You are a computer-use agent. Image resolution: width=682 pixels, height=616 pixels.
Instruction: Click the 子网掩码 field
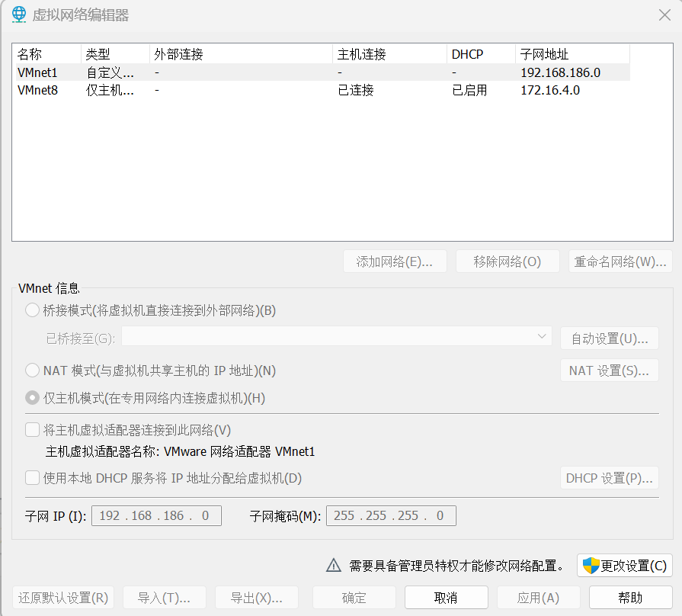[x=391, y=515]
